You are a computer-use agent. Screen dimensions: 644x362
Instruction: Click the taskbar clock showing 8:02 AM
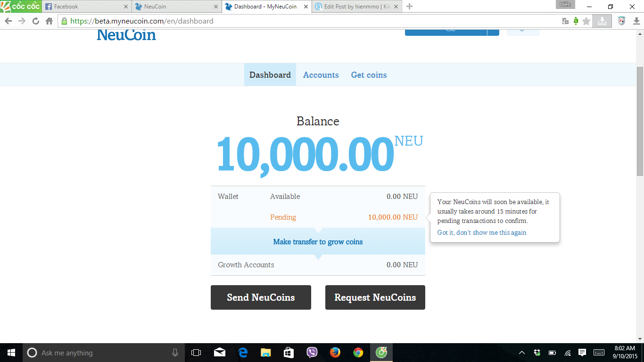[625, 353]
